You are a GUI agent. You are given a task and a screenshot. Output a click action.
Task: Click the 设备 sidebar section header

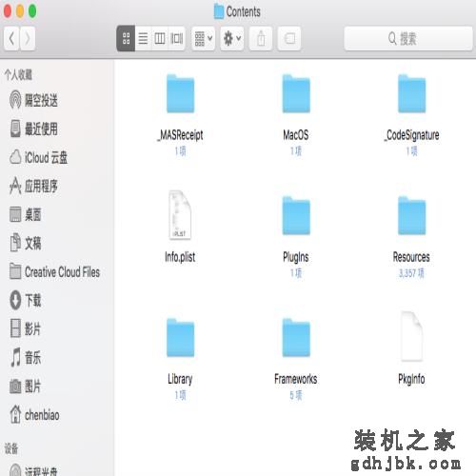point(11,448)
